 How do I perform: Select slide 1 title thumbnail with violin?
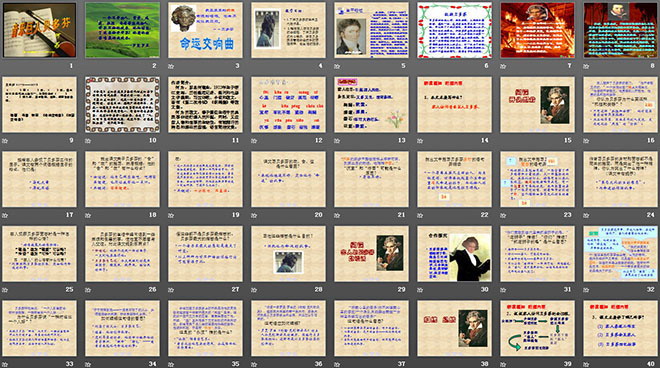tap(40, 30)
